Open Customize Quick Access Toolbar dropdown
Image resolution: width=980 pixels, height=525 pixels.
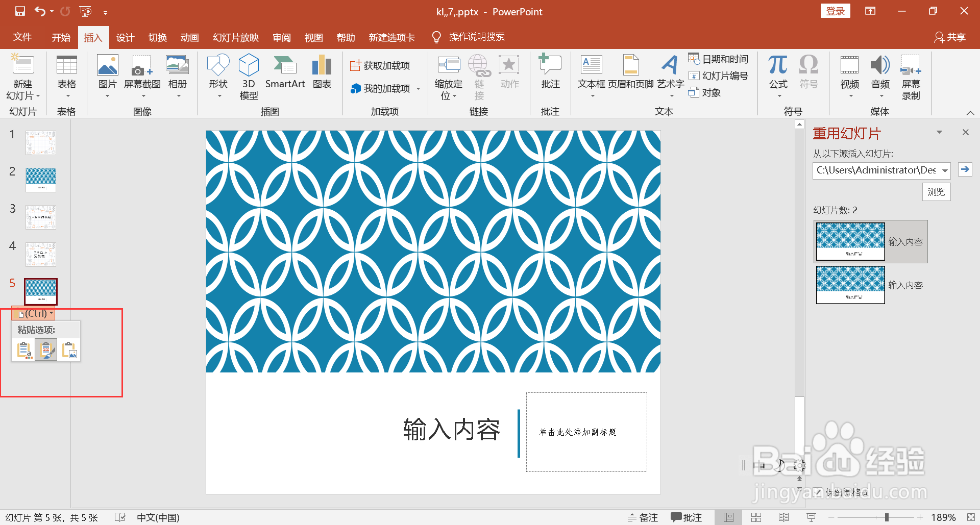105,12
